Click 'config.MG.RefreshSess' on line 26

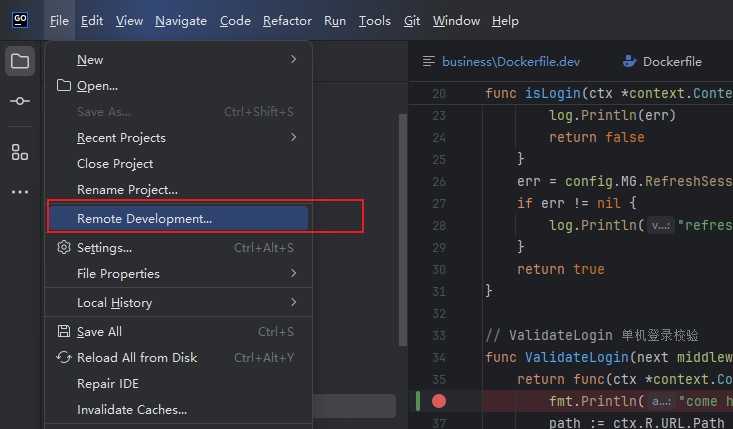(648, 181)
